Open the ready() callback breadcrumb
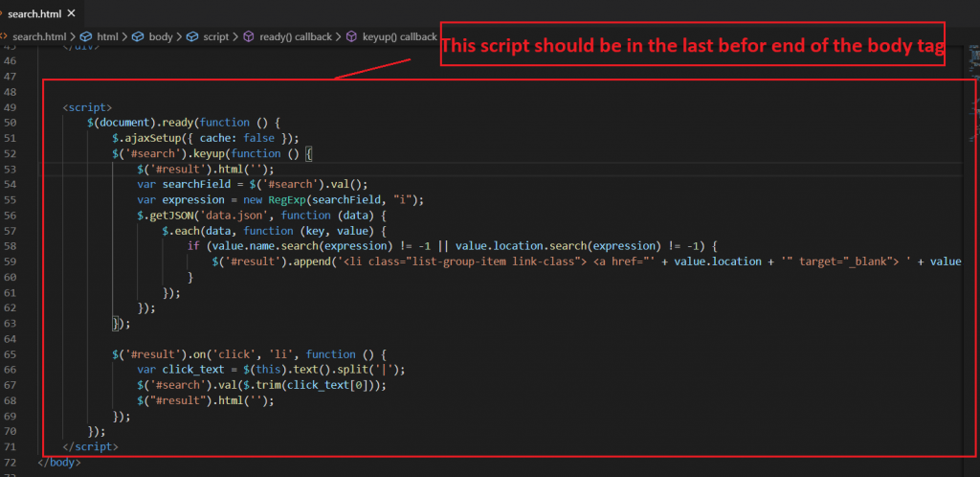 [x=295, y=36]
